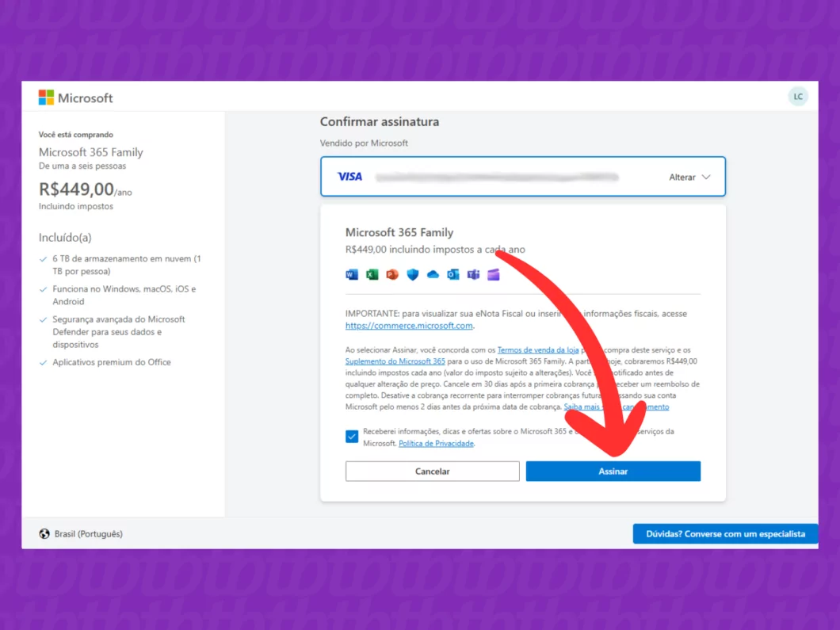Click Aplicativos premium do Office item
The height and width of the screenshot is (630, 840).
(112, 362)
